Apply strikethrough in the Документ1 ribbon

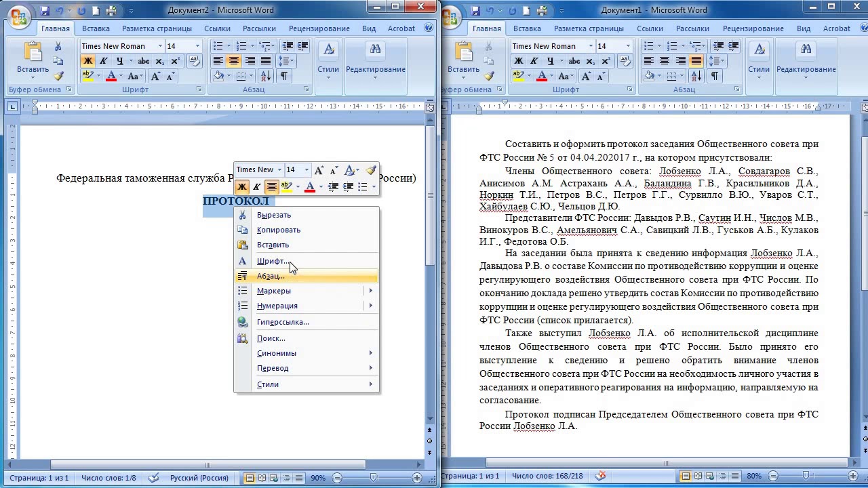575,61
